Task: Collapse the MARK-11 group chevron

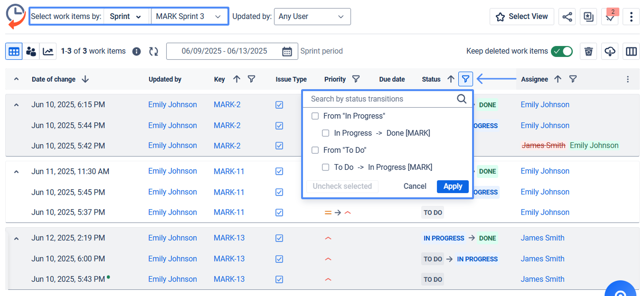Action: coord(16,172)
